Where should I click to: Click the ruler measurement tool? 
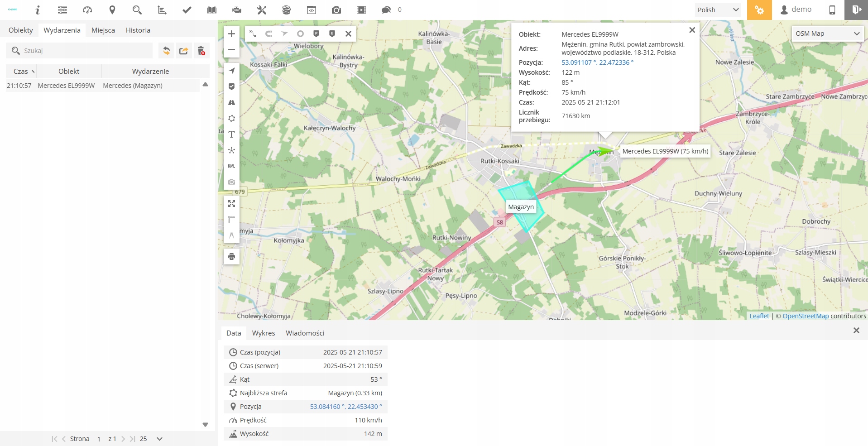point(231,220)
